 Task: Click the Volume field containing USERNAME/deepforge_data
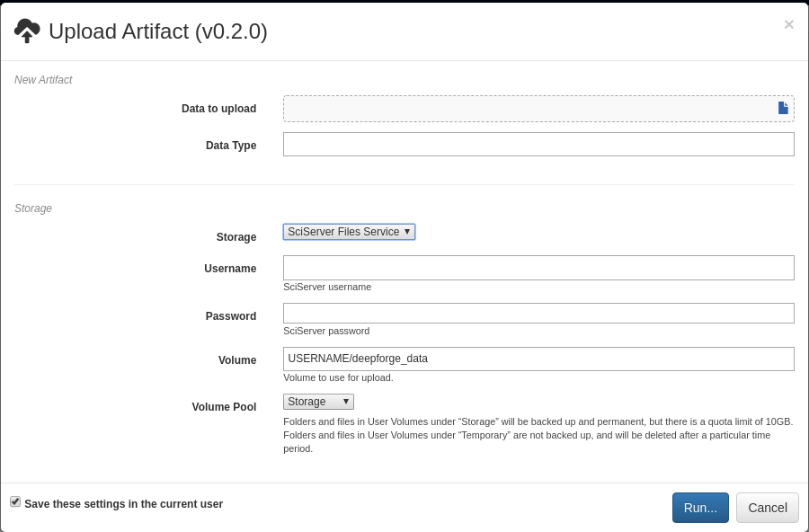coord(538,358)
